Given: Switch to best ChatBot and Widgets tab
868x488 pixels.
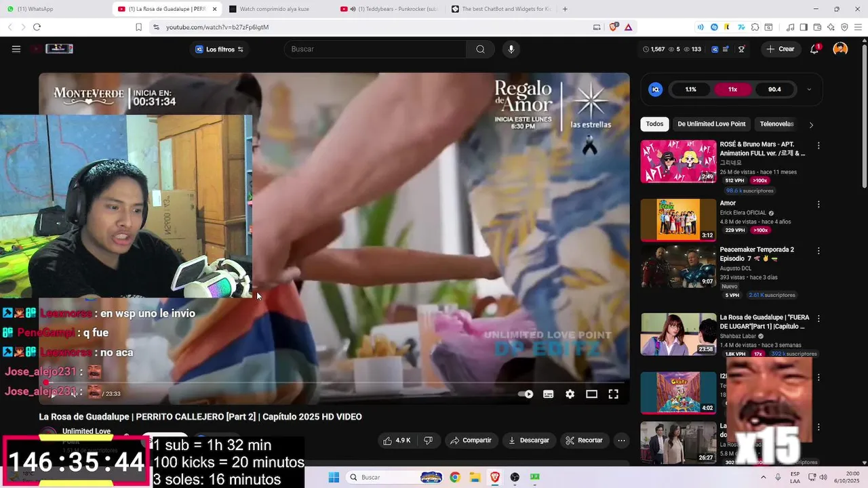Looking at the screenshot, I should (x=501, y=9).
